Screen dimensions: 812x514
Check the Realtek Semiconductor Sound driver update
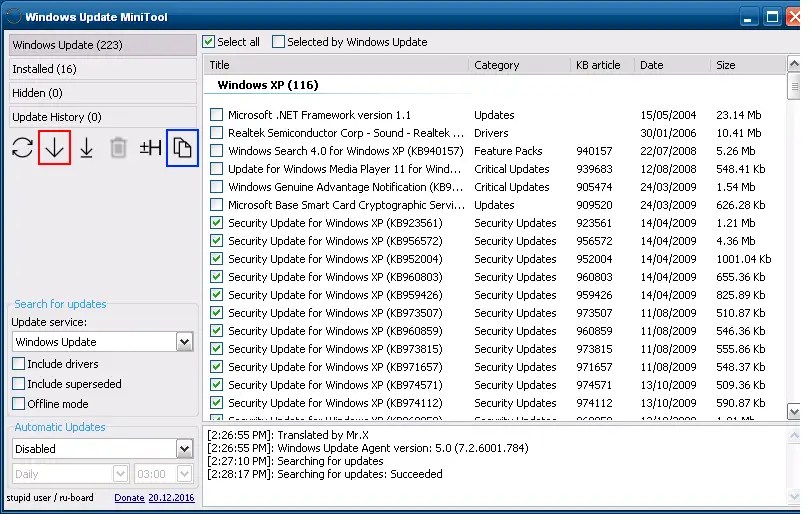(216, 133)
